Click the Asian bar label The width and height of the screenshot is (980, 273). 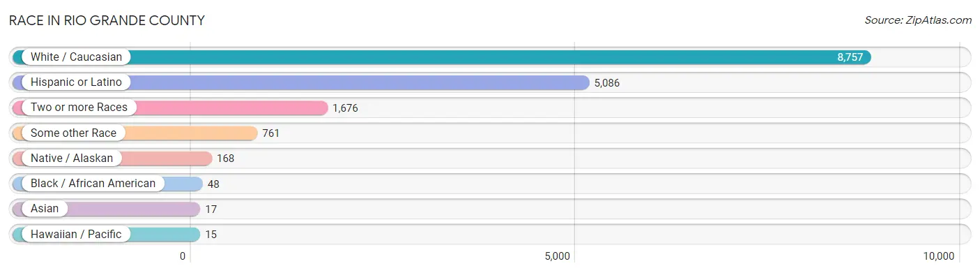tap(45, 209)
